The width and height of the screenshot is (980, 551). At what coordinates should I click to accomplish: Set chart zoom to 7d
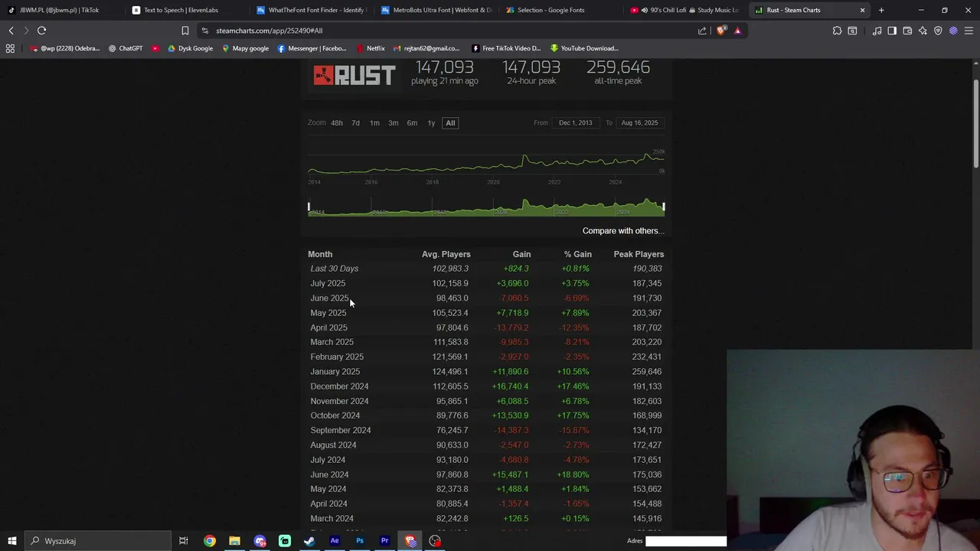tap(355, 122)
